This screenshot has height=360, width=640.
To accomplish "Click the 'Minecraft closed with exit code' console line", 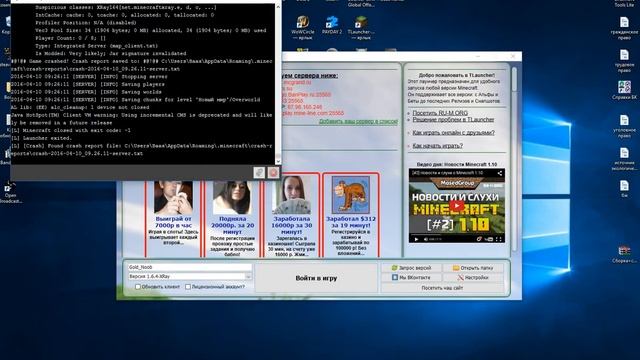I will coord(71,131).
